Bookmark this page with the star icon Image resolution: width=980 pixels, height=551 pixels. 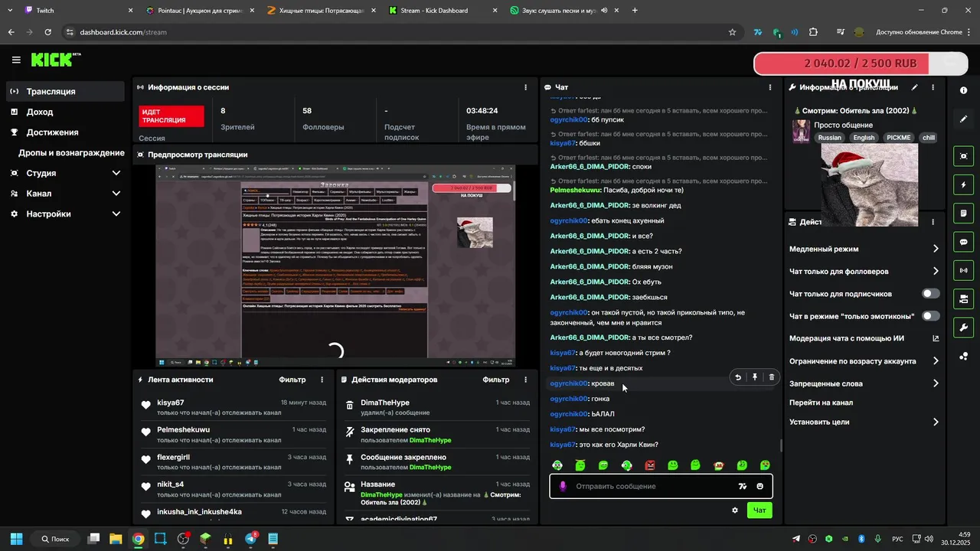(x=732, y=32)
